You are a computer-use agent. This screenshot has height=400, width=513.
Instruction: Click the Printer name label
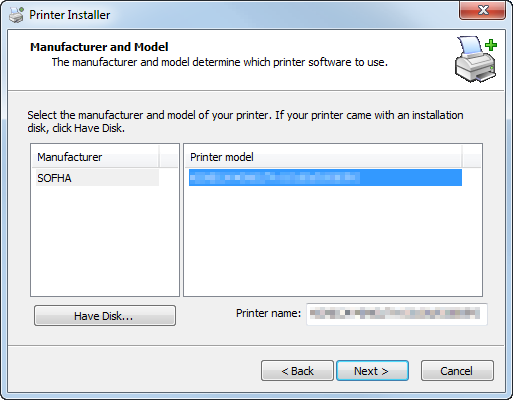[x=268, y=313]
